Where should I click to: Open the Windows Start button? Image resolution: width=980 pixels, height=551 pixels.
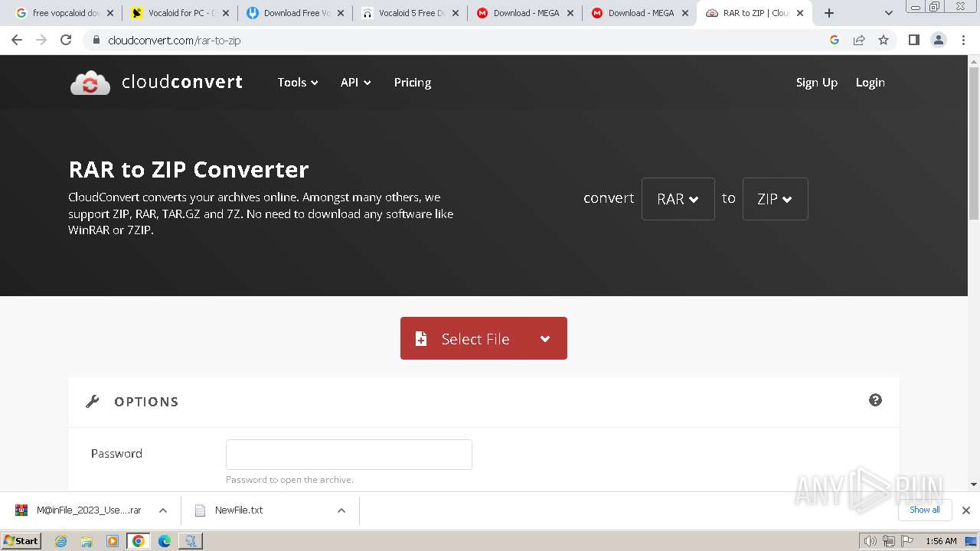[21, 541]
